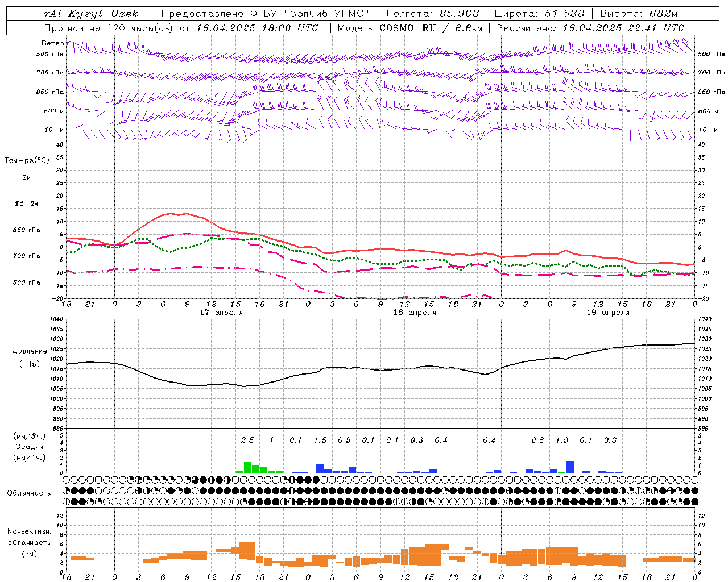
Task: Click the 19 апреля date label
Action: pos(608,313)
